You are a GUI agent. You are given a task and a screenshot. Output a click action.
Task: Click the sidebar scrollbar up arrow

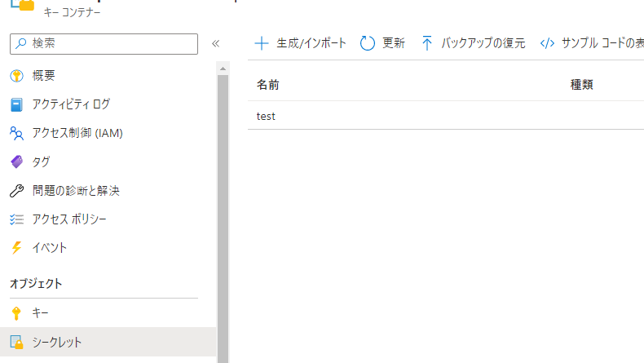click(223, 69)
